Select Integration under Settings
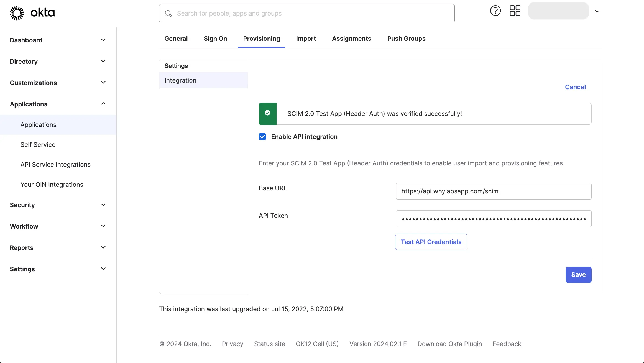Viewport: 644px width, 363px height. tap(180, 80)
